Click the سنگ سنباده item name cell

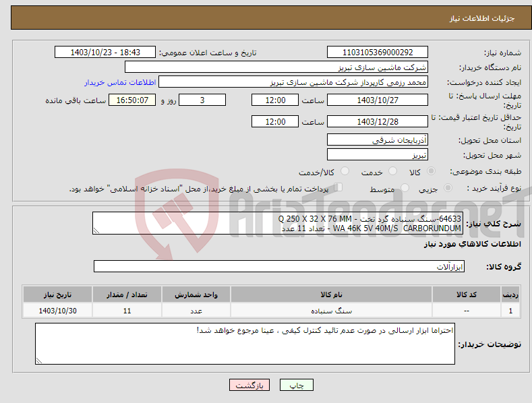tap(331, 311)
